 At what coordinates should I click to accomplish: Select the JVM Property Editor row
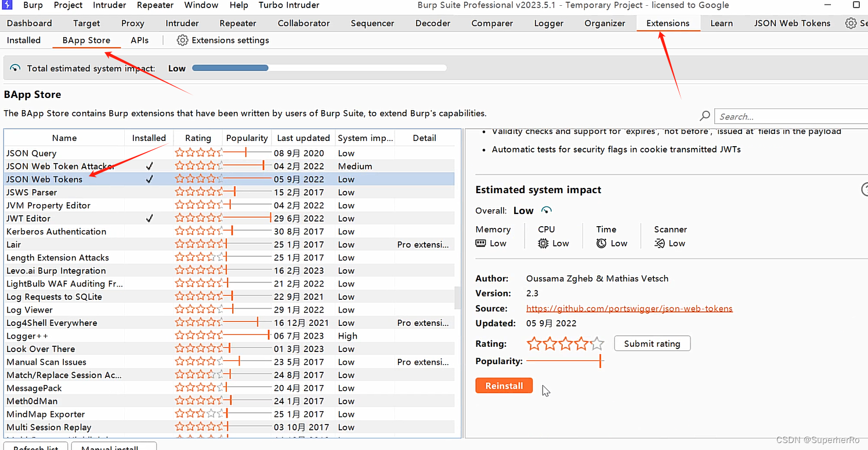click(x=229, y=205)
